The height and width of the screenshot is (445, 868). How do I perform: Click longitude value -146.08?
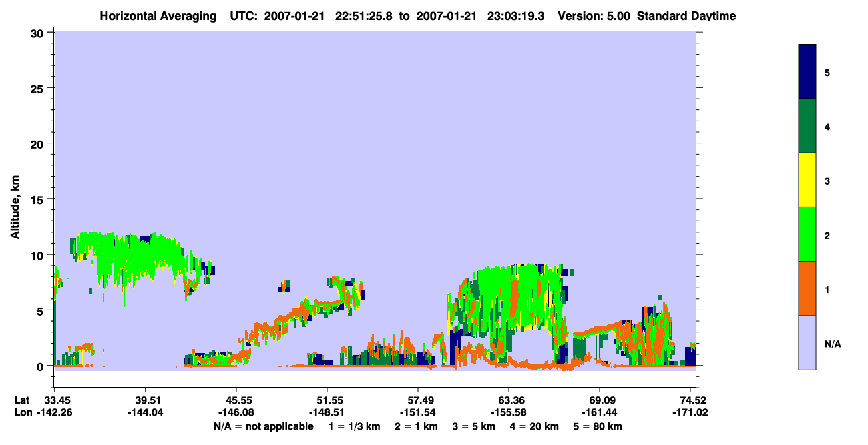[236, 412]
